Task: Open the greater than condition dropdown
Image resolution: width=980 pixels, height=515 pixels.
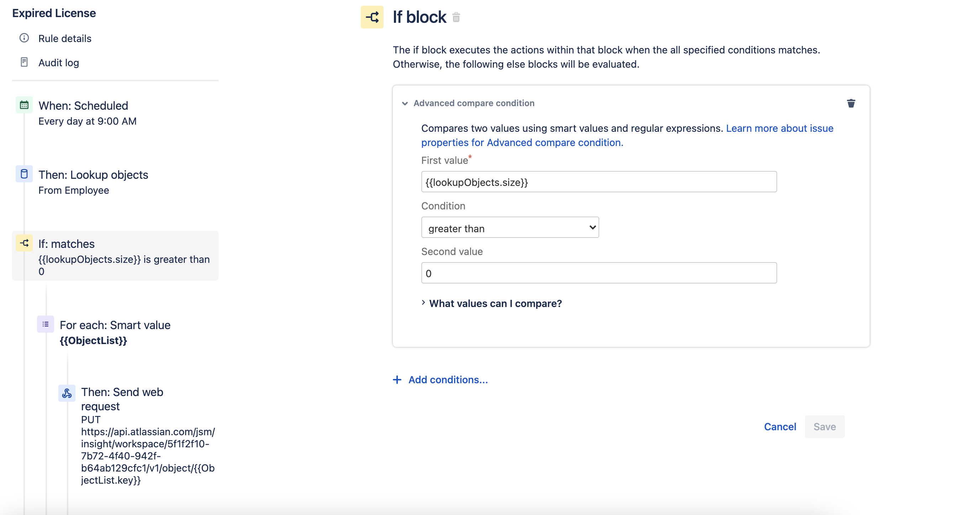Action: coord(510,228)
